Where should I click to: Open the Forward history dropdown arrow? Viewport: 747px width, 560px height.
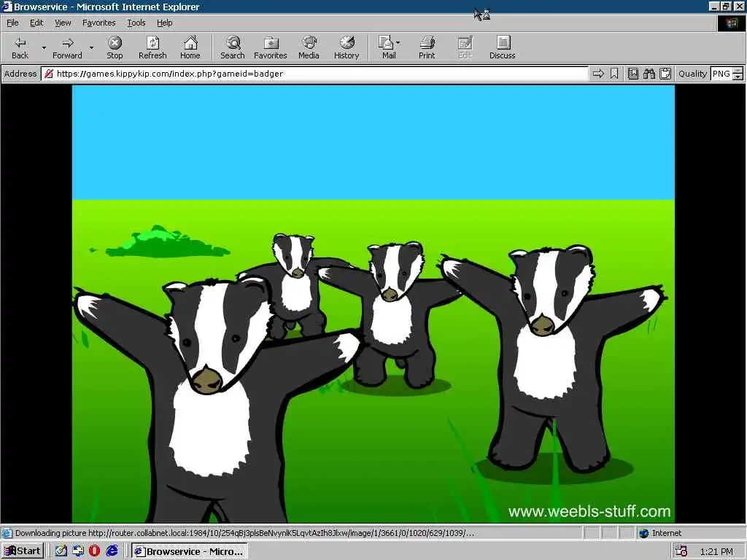tap(91, 47)
